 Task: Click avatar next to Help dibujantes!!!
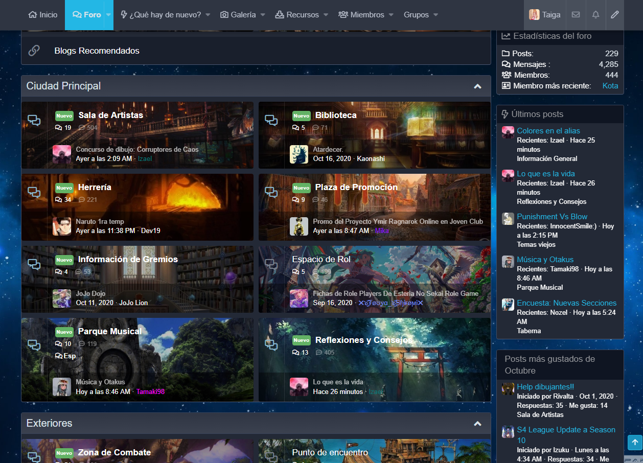508,389
